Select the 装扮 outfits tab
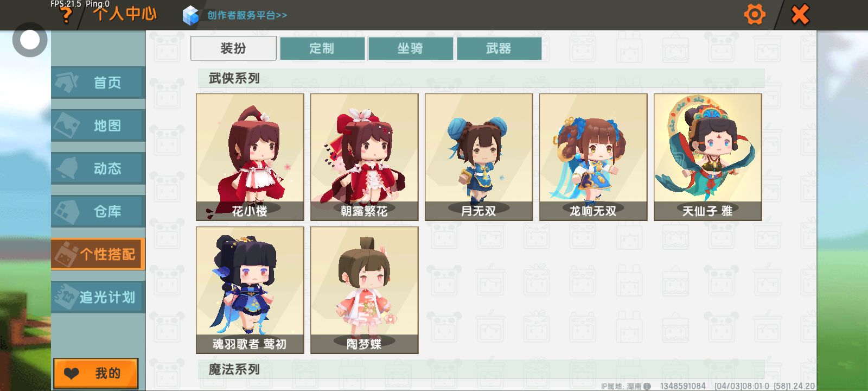 [234, 48]
